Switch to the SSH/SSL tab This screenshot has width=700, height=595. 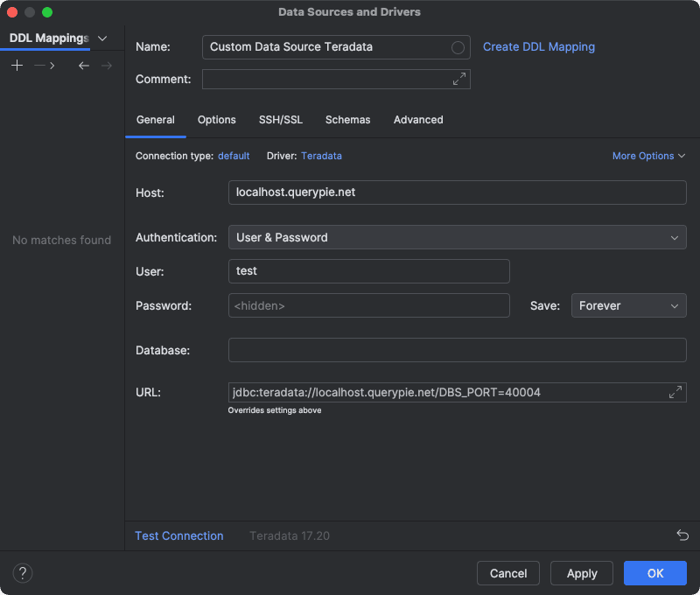pos(281,120)
